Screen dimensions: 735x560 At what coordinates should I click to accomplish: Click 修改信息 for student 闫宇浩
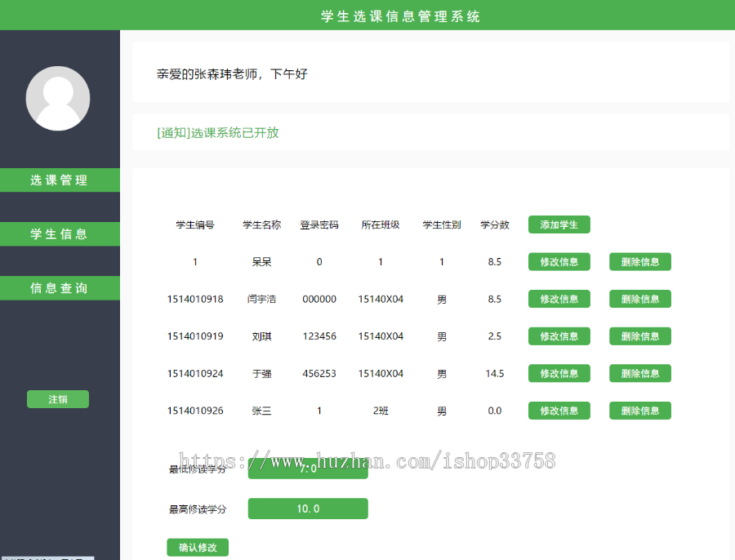pos(559,299)
